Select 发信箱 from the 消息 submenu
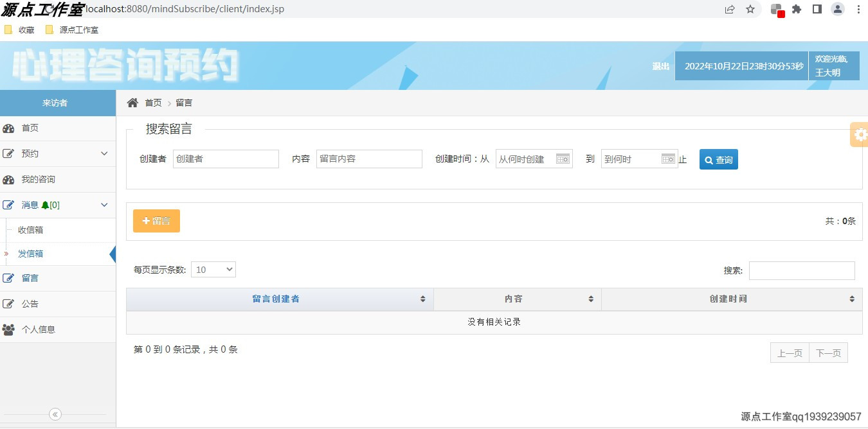Screen dimensions: 868x429 (30, 253)
